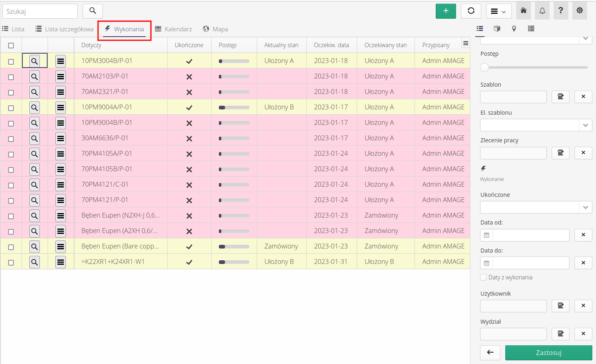
Task: Open the home icon button
Action: click(x=524, y=11)
